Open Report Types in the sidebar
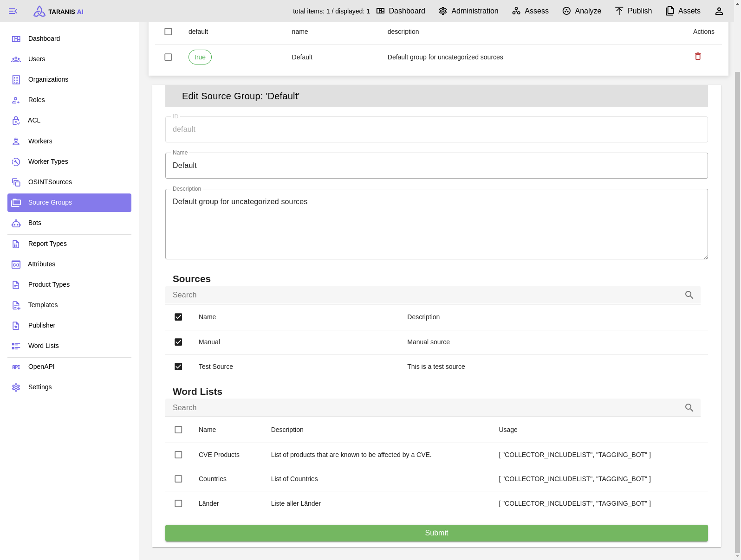This screenshot has height=560, width=741. 70,244
